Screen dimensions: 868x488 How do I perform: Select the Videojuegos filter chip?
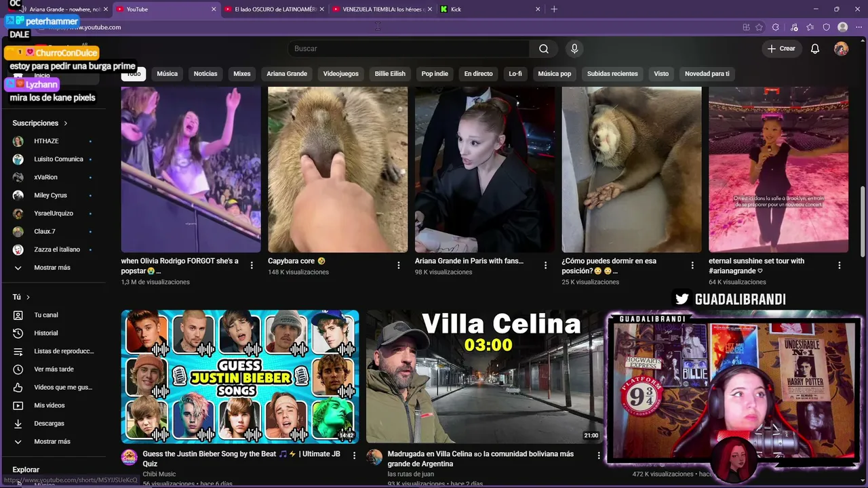pyautogui.click(x=341, y=74)
